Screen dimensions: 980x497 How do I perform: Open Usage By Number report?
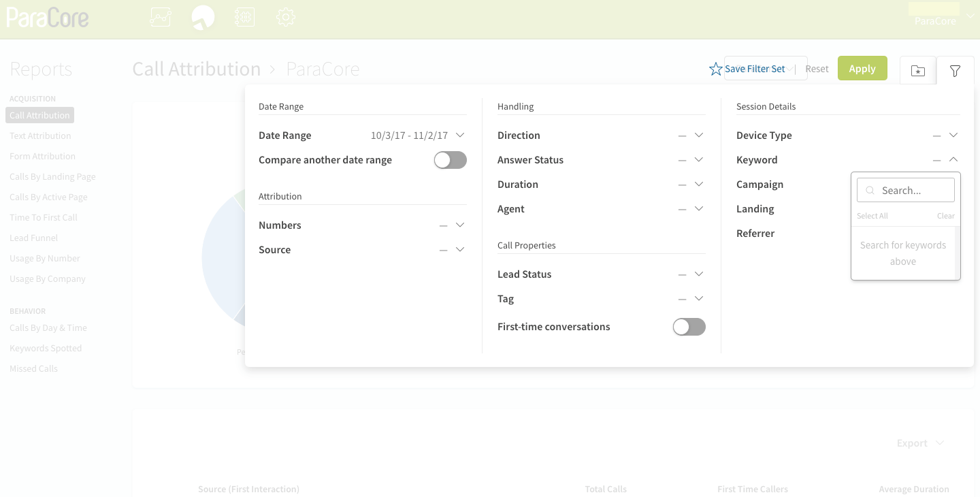(45, 258)
